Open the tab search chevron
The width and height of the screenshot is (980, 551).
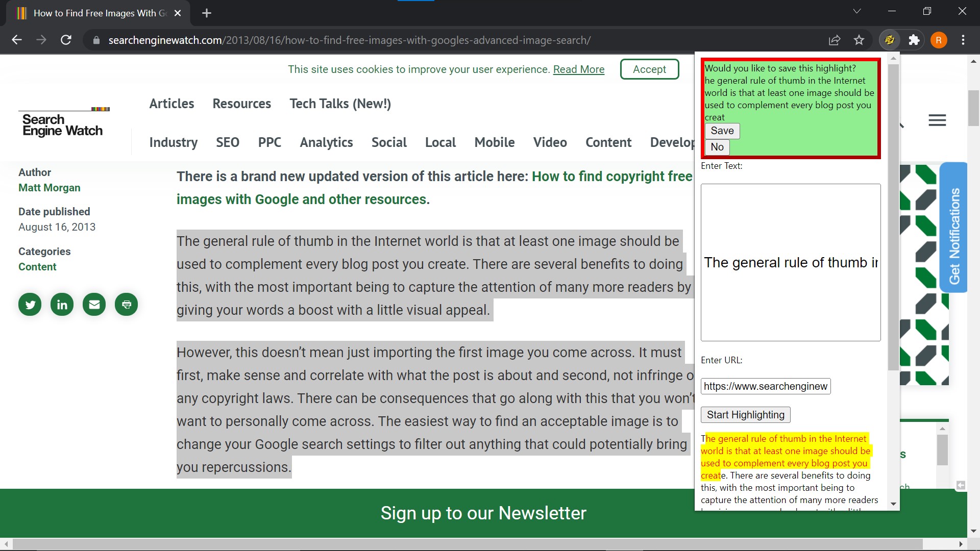click(857, 11)
